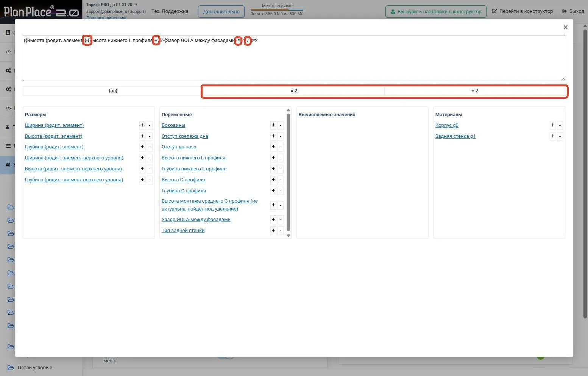Click the page vertical scrollbar
Image resolution: width=588 pixels, height=376 pixels.
(x=585, y=174)
